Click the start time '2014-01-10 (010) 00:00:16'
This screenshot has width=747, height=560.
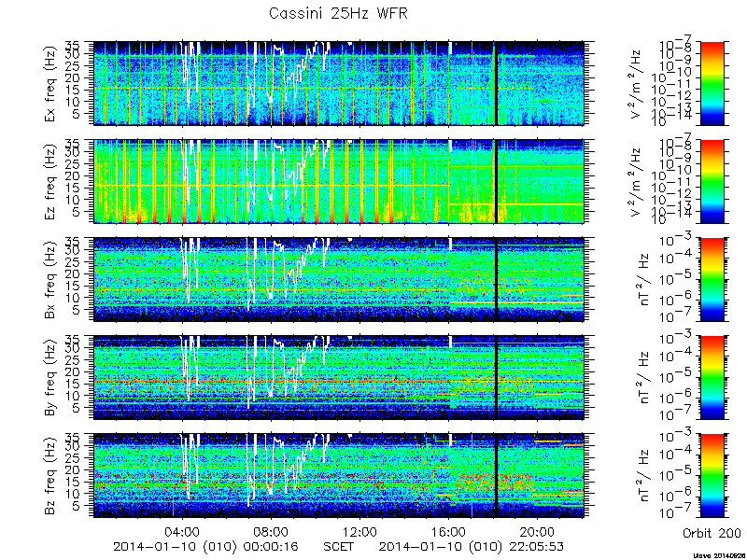point(205,546)
